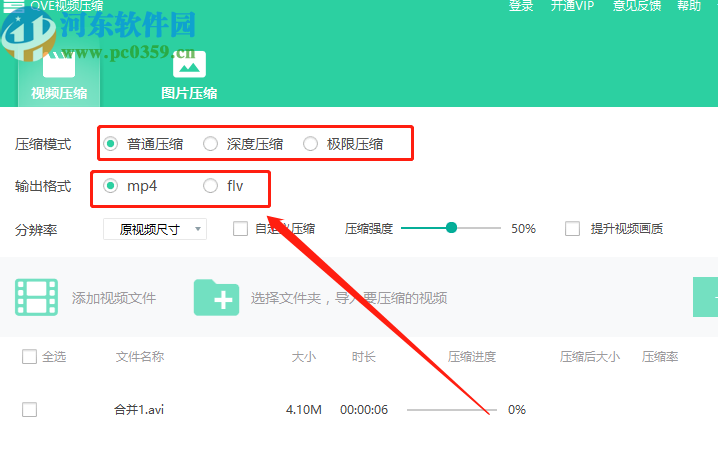Enable 提升视频画质 checkbox
Viewport: 718px width, 468px height.
pyautogui.click(x=572, y=229)
